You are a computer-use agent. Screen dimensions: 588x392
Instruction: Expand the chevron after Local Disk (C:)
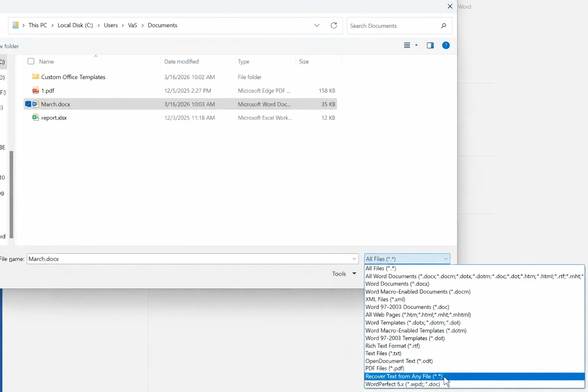tap(98, 25)
